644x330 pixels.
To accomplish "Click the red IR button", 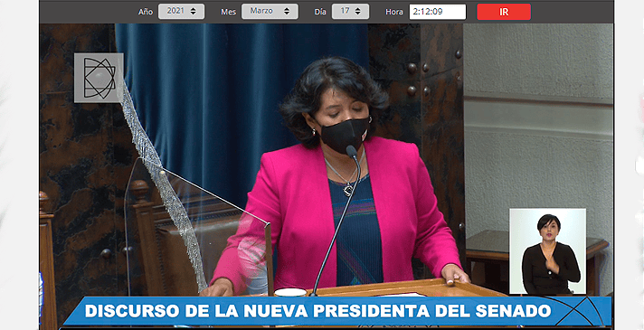I will [x=504, y=12].
